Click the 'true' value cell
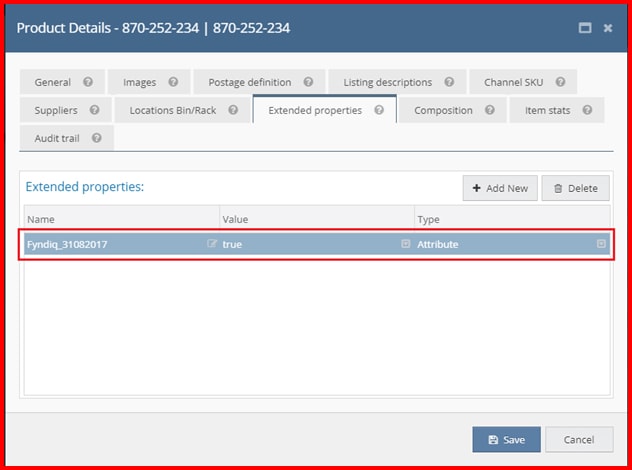The height and width of the screenshot is (470, 632). (x=317, y=244)
